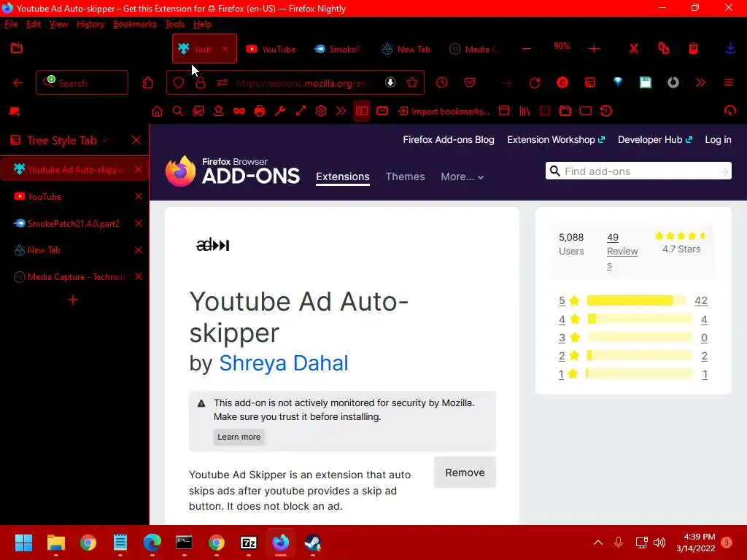Remove the Youtube Ad Auto-skipper extension
Viewport: 747px width, 560px height.
tap(465, 472)
